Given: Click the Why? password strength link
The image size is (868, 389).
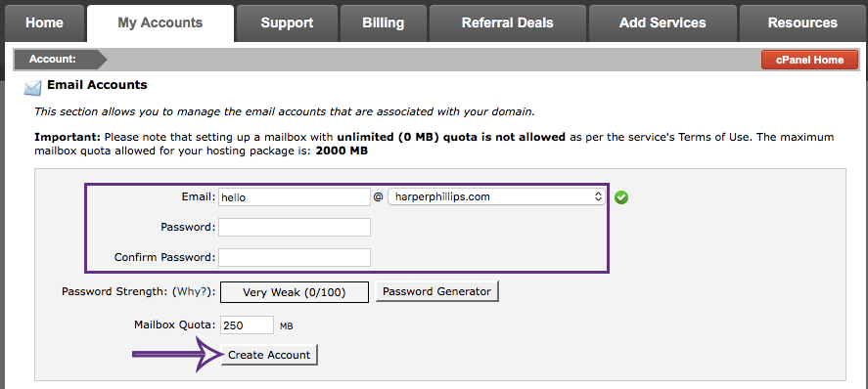Looking at the screenshot, I should [x=192, y=291].
